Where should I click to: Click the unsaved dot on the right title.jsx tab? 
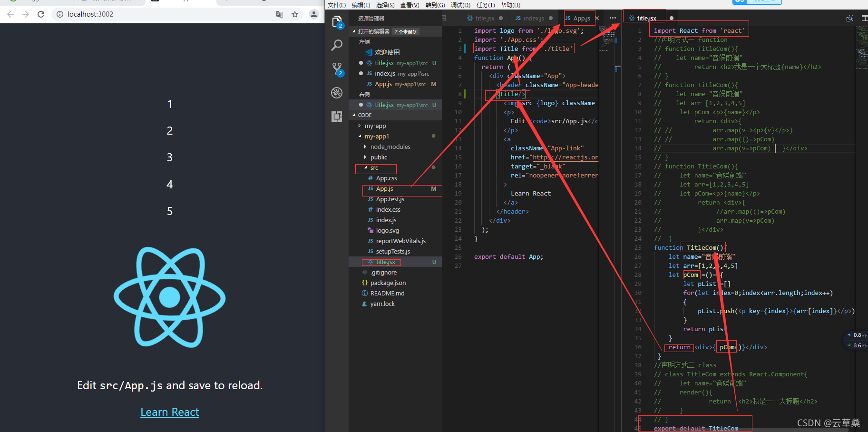(672, 18)
